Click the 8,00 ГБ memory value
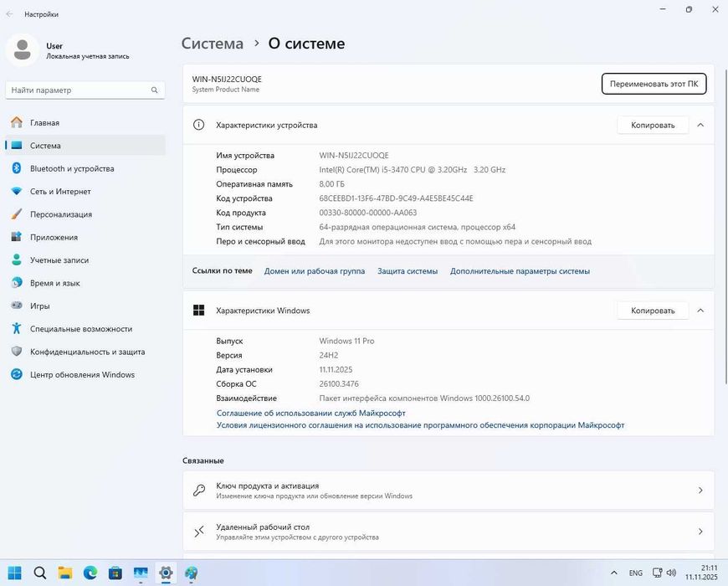 pyautogui.click(x=331, y=184)
